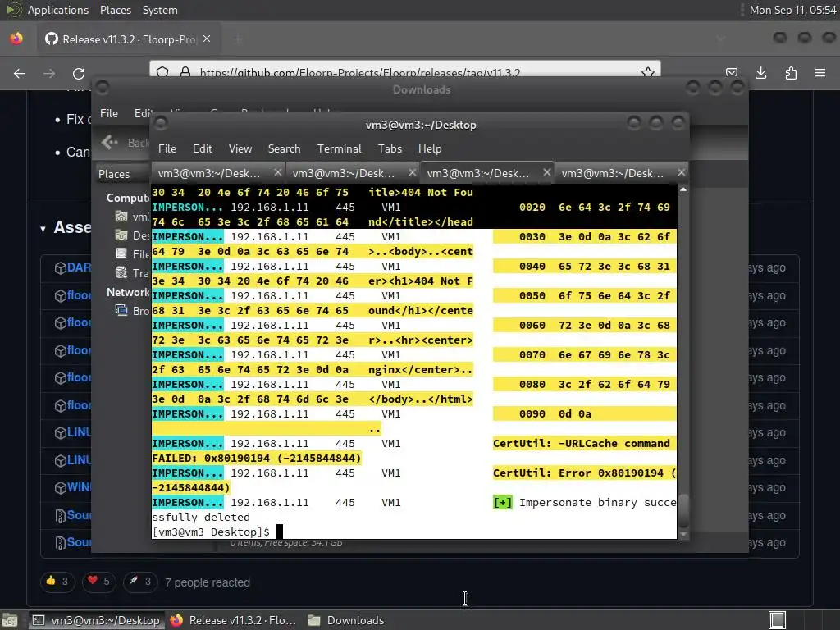Close the active third terminal tab
The height and width of the screenshot is (630, 840).
(x=546, y=172)
